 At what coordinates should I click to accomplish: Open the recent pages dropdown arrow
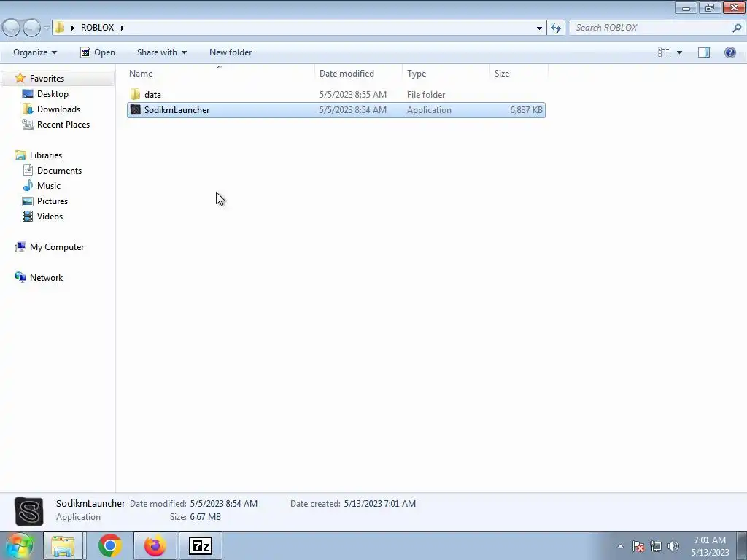click(x=46, y=28)
